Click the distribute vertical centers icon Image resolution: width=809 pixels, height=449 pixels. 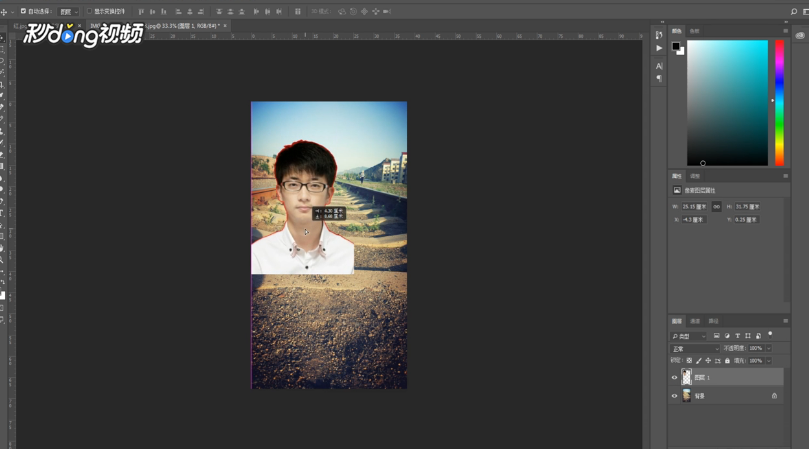coord(231,11)
